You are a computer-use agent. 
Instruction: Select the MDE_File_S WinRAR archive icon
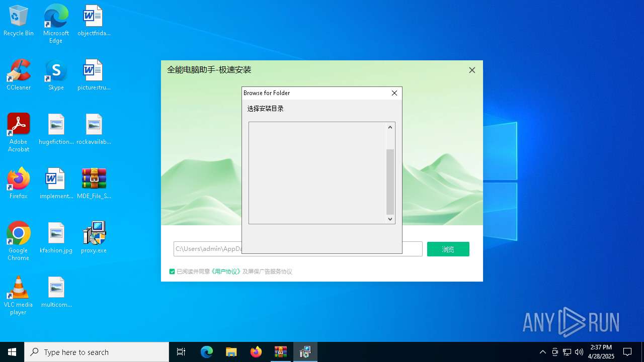coord(94,184)
